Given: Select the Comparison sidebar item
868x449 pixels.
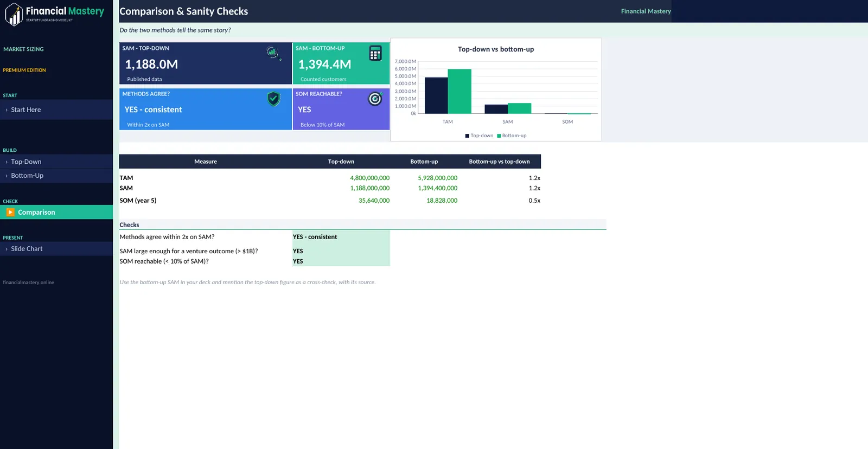Looking at the screenshot, I should tap(56, 213).
